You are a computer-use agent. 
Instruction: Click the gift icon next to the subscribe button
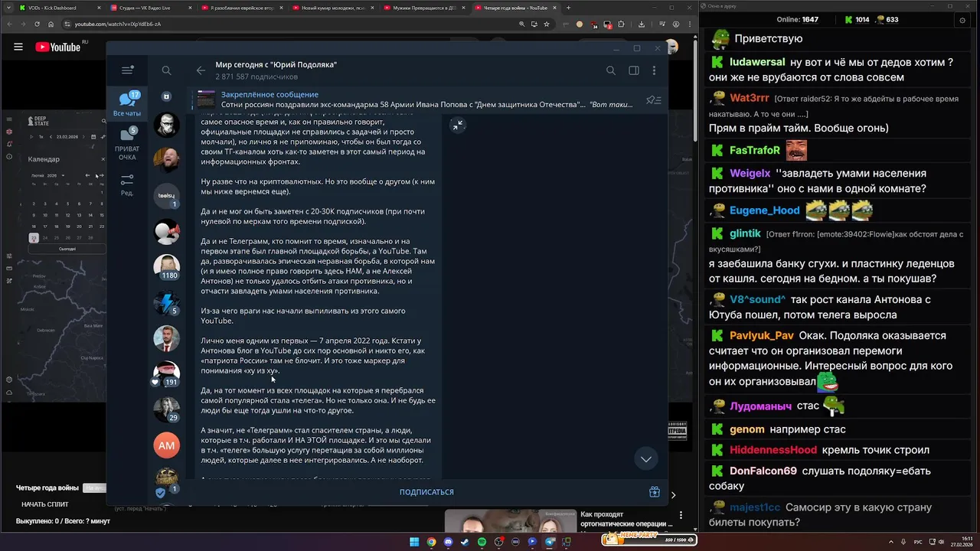click(655, 492)
